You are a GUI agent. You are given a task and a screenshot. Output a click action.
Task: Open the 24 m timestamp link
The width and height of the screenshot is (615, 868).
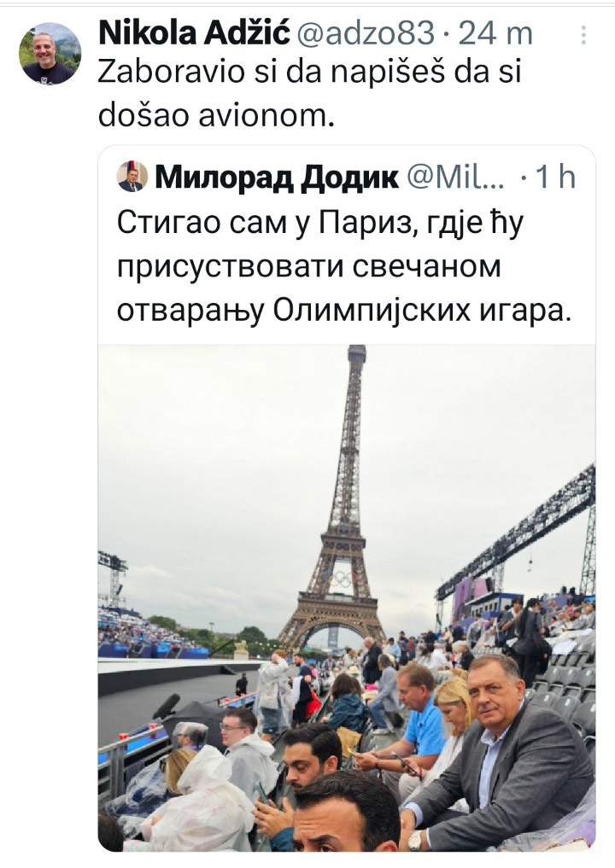[495, 34]
